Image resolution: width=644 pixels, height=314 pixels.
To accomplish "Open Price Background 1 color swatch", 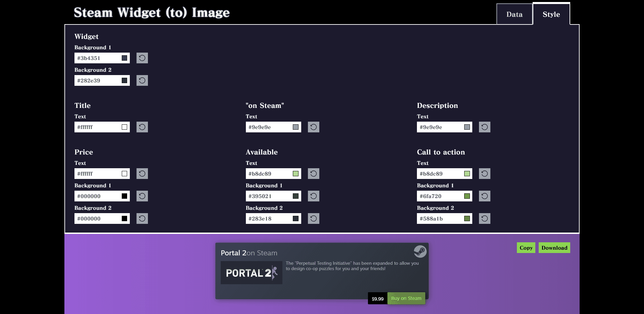I will 124,196.
